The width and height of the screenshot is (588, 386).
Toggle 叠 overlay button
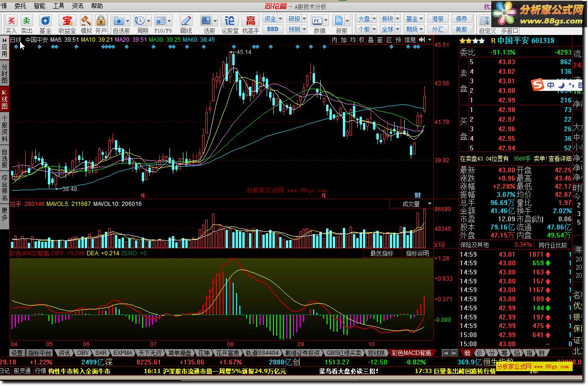point(371,40)
